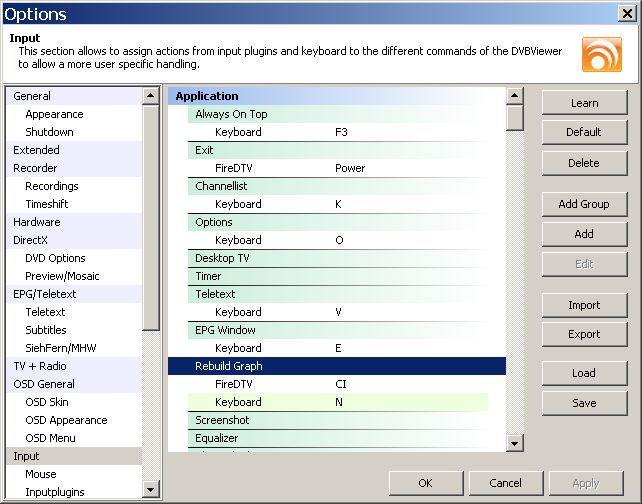Import an input configuration
The width and height of the screenshot is (642, 504).
click(x=584, y=305)
